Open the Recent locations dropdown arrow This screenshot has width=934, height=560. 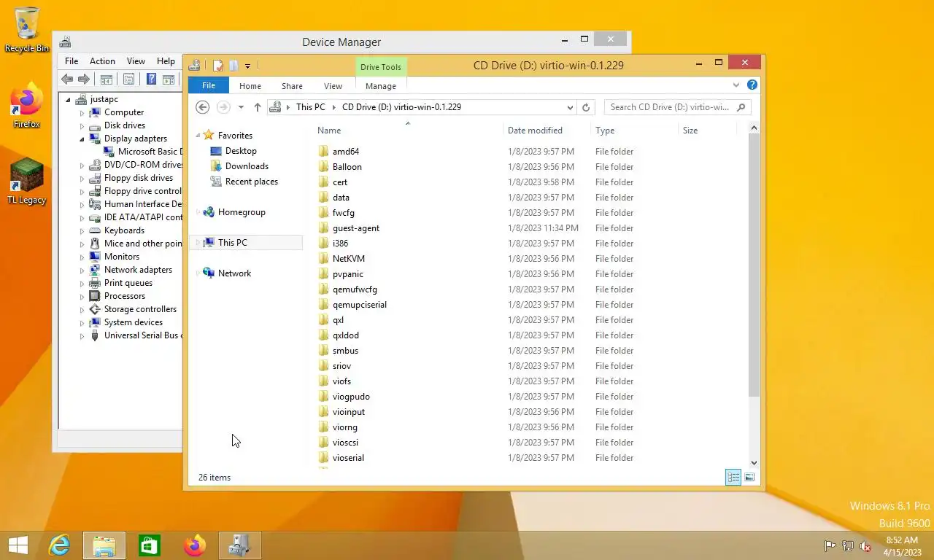[241, 107]
